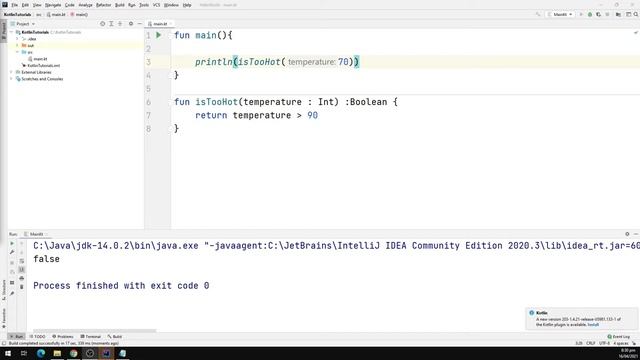Open the VCS menu

pos(156,5)
